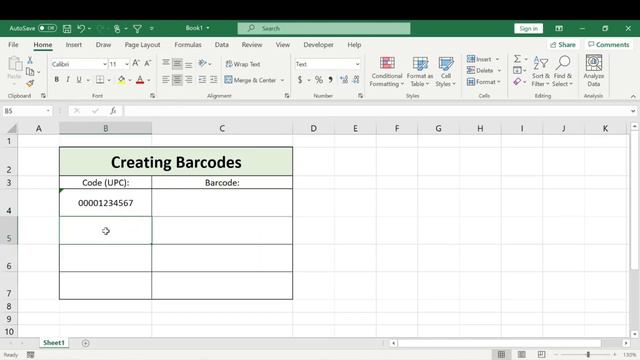Click the Accounting dollar format icon
Image resolution: width=640 pixels, height=360 pixels.
point(300,80)
